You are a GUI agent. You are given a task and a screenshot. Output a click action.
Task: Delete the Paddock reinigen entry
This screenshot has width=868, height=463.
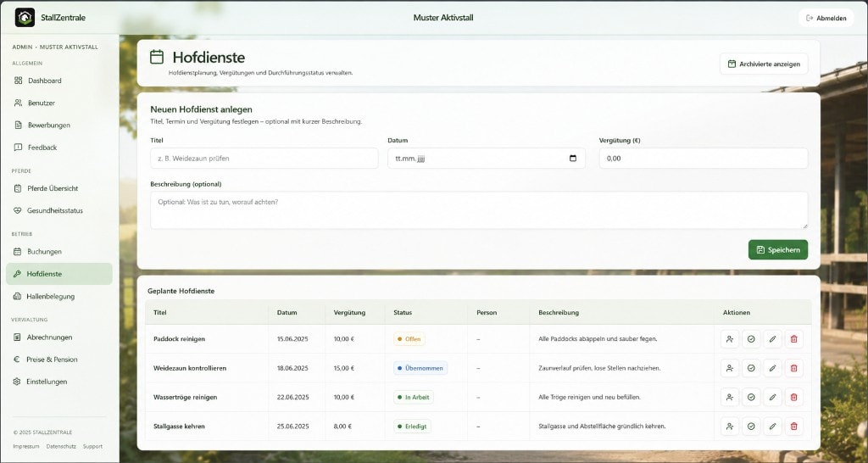[x=793, y=339]
